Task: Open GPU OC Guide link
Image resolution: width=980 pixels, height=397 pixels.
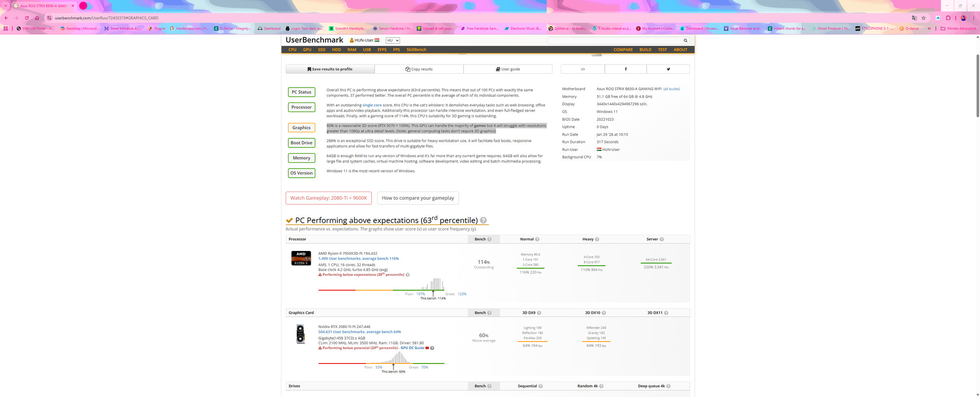Action: [x=412, y=348]
